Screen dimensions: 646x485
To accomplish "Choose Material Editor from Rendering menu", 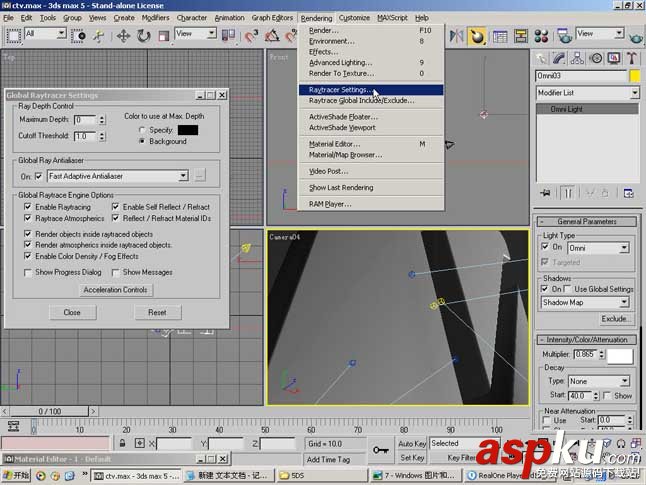I will click(x=370, y=144).
